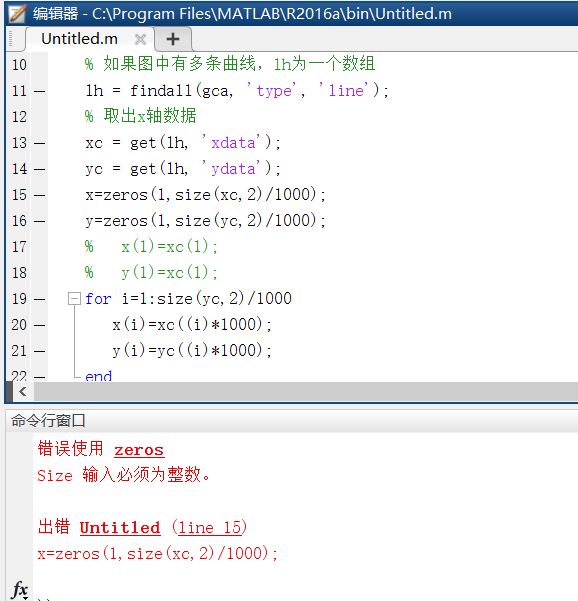Set breakpoint dash on line 16
The width and height of the screenshot is (578, 601).
(39, 221)
